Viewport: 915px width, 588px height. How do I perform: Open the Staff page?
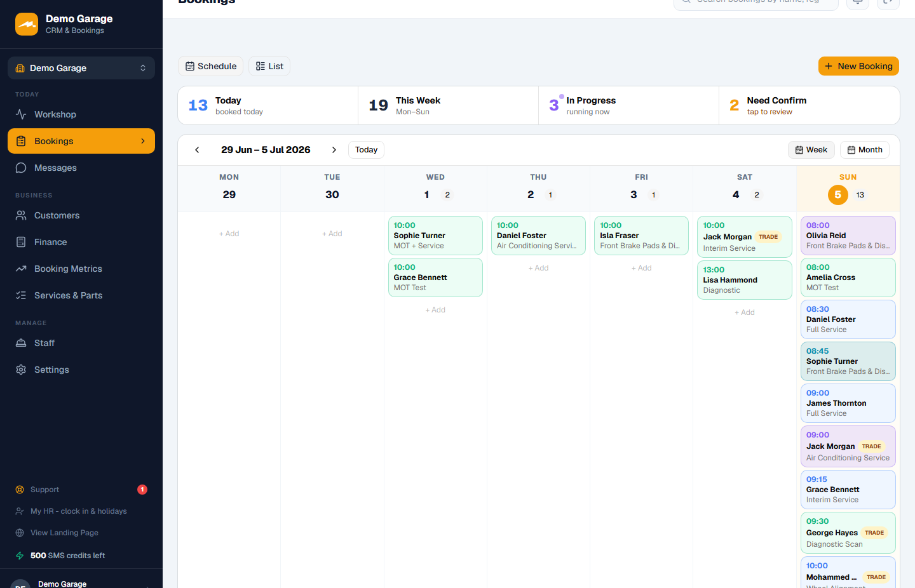click(81, 343)
